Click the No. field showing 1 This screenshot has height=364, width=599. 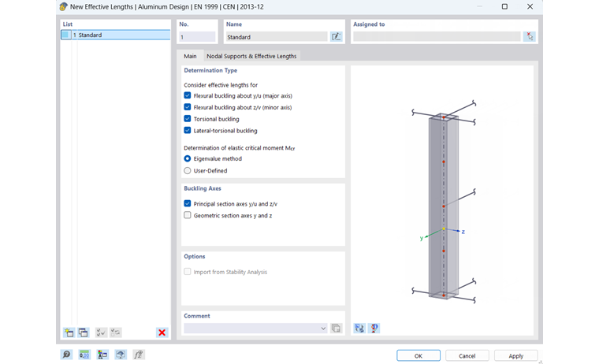(197, 37)
